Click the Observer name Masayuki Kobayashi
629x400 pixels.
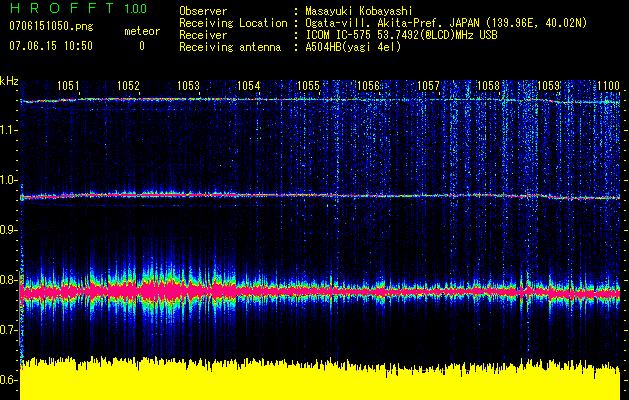click(x=359, y=11)
